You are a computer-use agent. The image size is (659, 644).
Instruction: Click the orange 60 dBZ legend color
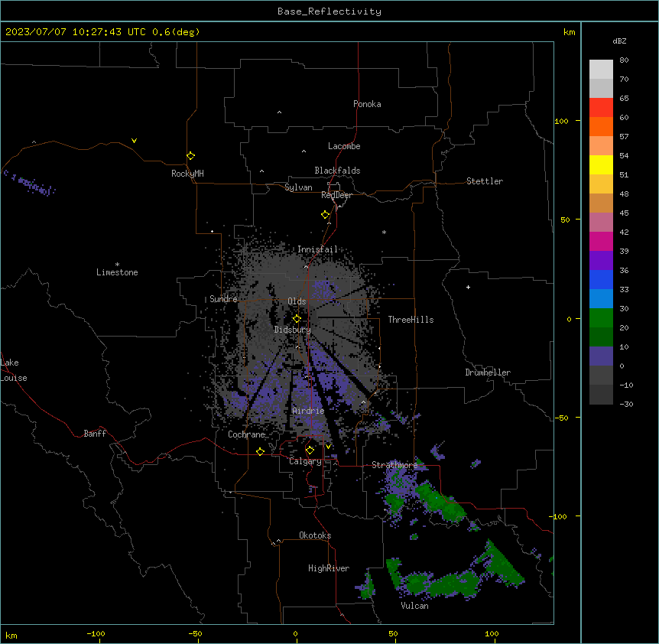pyautogui.click(x=601, y=126)
